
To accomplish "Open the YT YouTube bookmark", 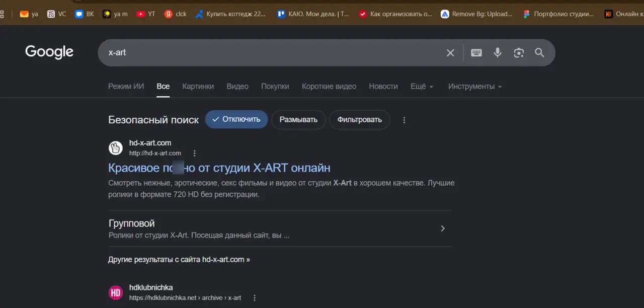I will pos(145,14).
